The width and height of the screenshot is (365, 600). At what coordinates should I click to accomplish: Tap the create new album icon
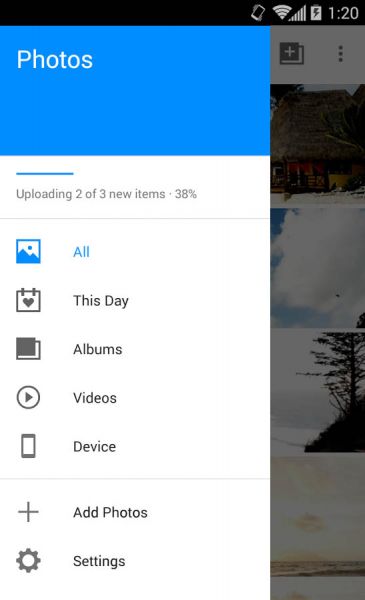[x=292, y=54]
